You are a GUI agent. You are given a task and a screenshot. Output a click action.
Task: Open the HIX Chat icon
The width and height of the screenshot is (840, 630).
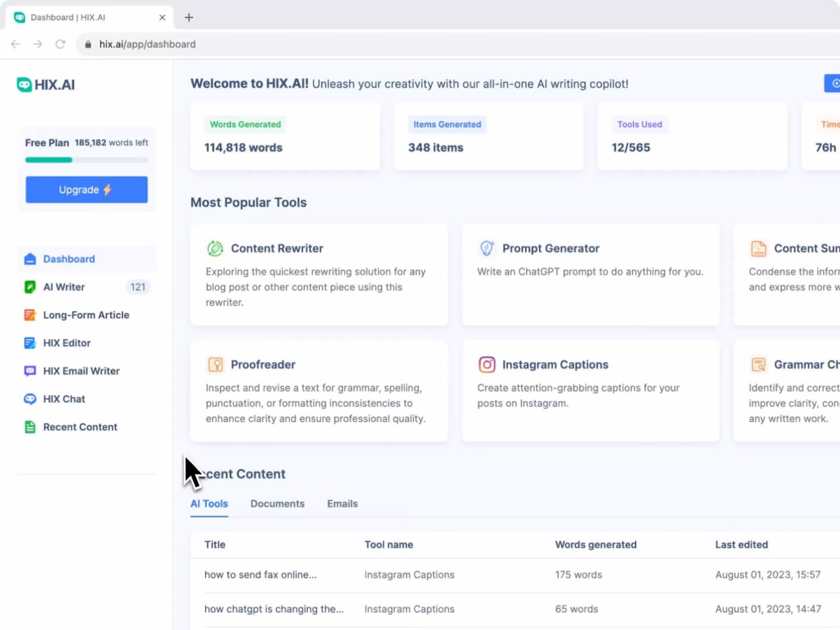pos(30,399)
